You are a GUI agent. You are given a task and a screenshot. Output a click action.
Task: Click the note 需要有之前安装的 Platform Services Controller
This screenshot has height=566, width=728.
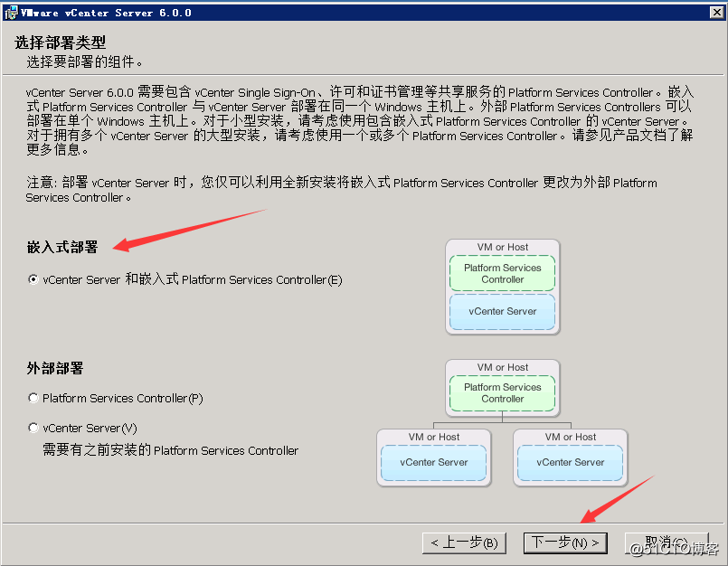(x=170, y=450)
